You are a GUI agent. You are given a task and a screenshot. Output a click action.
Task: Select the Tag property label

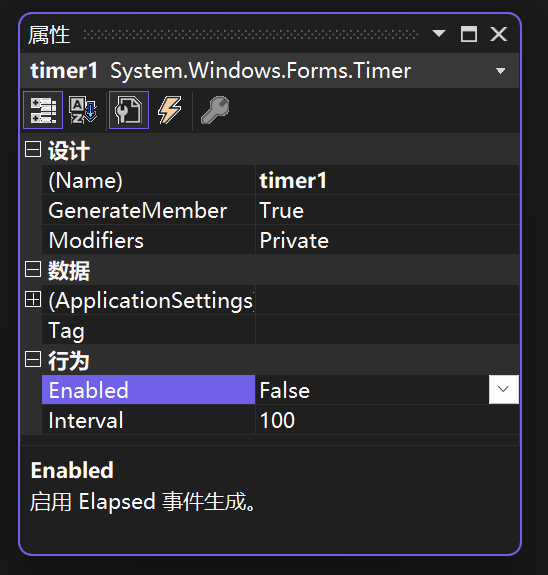click(x=148, y=330)
